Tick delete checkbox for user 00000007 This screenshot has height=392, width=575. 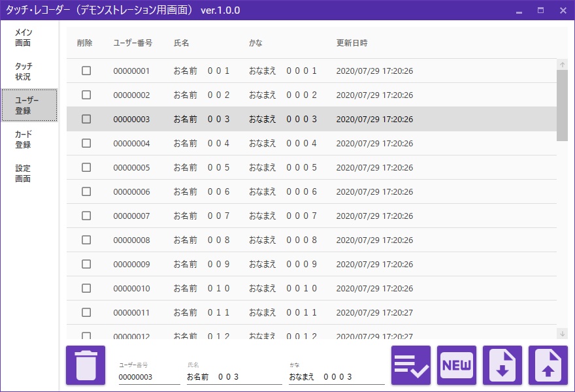tap(86, 216)
